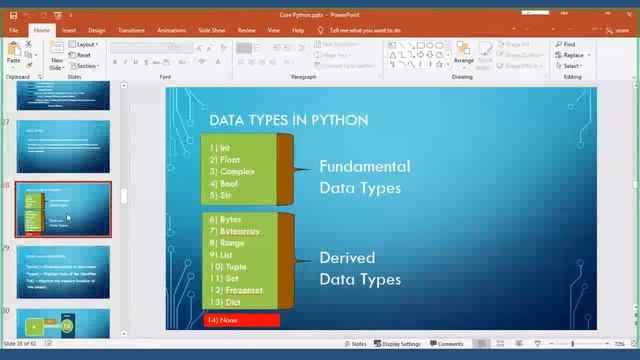Select the Down Arrow shape in gallery
This screenshot has height=360, width=640.
(x=430, y=55)
